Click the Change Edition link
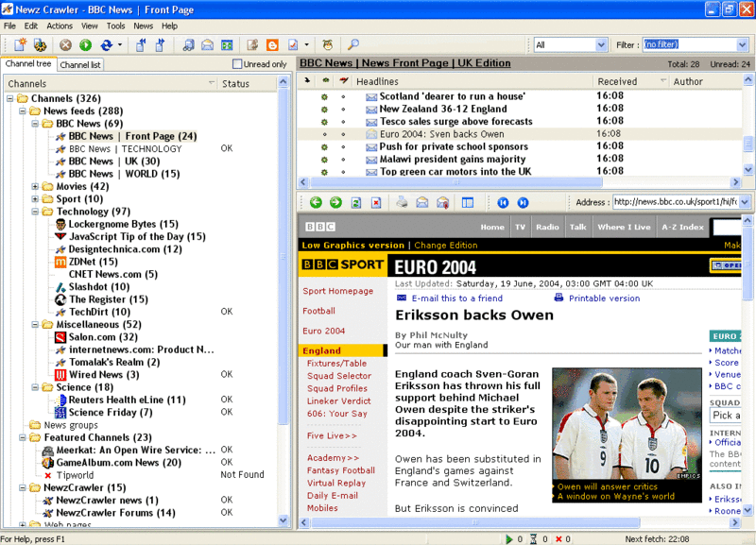The height and width of the screenshot is (545, 756). tap(446, 246)
